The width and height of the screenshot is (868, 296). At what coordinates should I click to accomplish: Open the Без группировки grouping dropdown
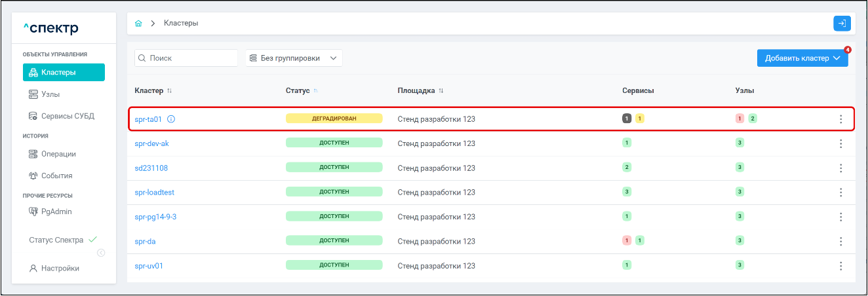(x=294, y=58)
